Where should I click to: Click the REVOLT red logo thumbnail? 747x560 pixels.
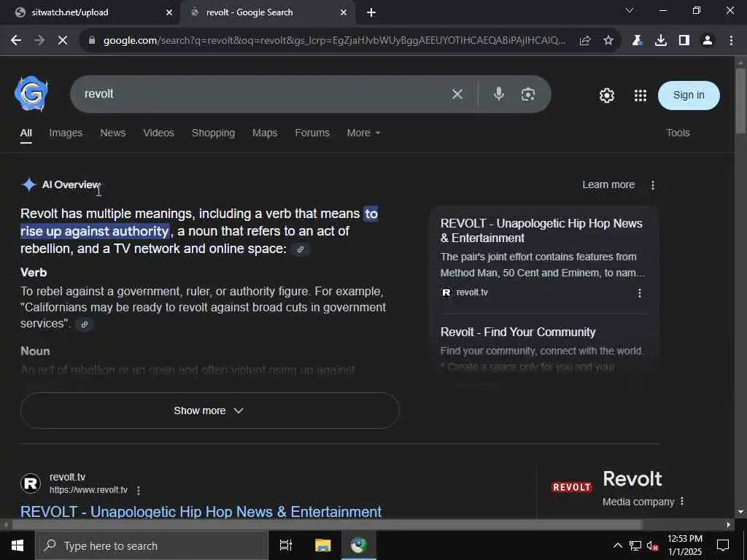click(x=572, y=487)
